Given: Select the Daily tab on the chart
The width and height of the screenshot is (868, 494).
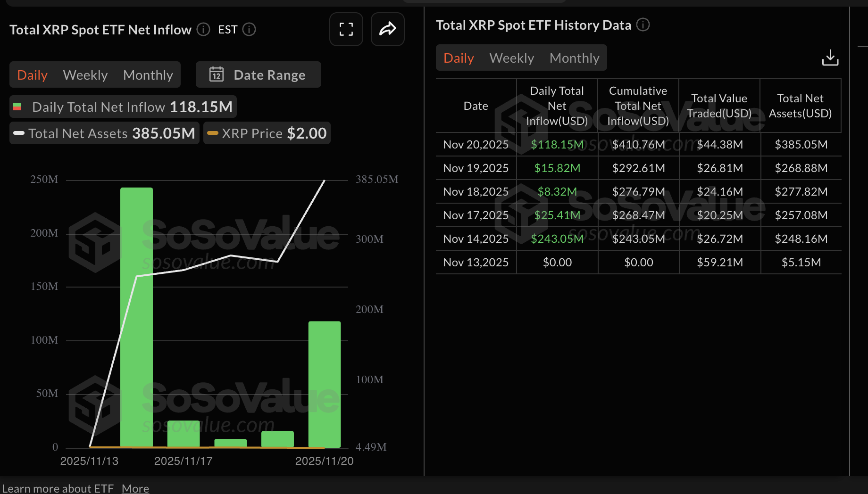Looking at the screenshot, I should click(32, 74).
